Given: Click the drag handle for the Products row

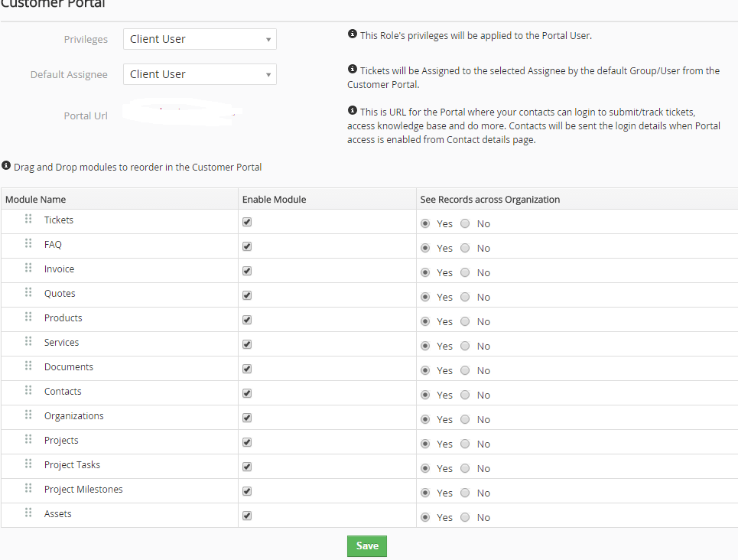Looking at the screenshot, I should coord(28,317).
